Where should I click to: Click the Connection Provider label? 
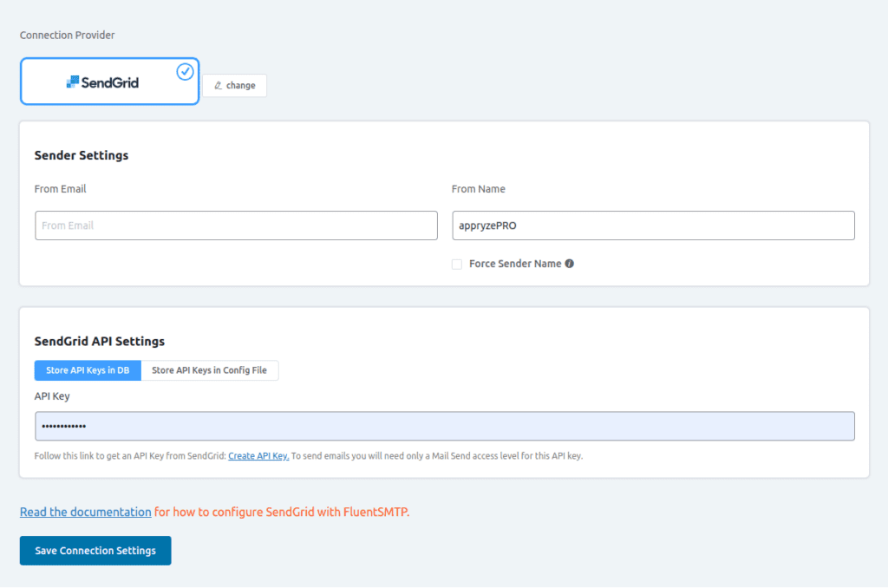coord(68,35)
